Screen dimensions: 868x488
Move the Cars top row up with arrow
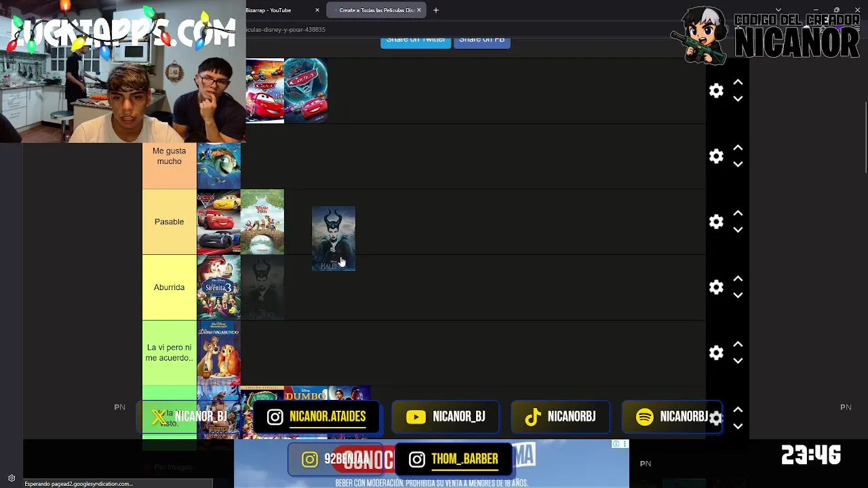pyautogui.click(x=738, y=83)
